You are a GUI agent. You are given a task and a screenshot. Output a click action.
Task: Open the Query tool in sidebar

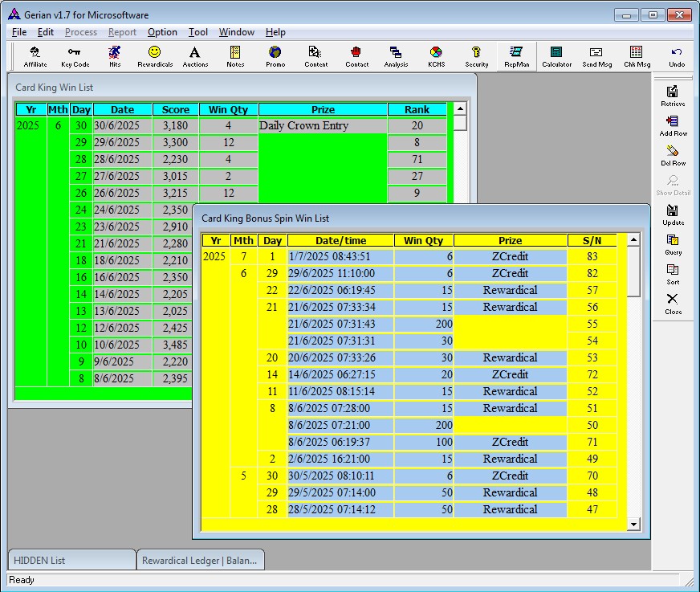(x=673, y=244)
